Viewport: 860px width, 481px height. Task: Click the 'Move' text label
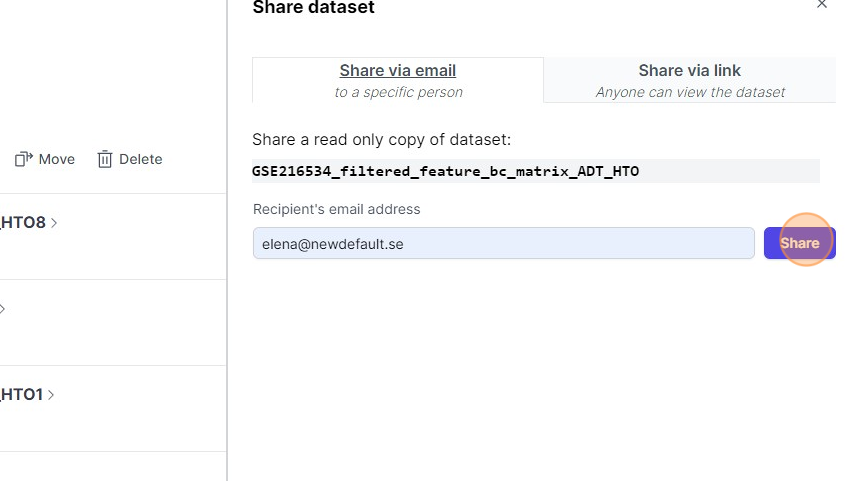tap(57, 159)
